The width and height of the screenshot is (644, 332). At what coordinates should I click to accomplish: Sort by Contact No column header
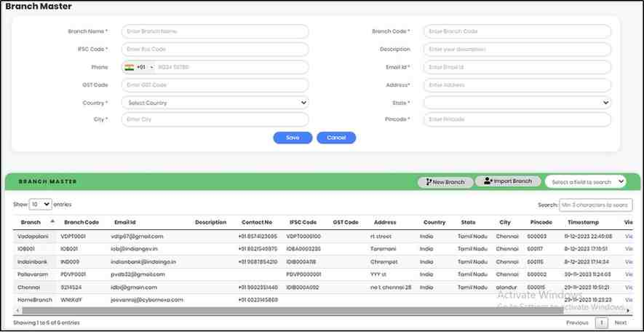point(257,222)
